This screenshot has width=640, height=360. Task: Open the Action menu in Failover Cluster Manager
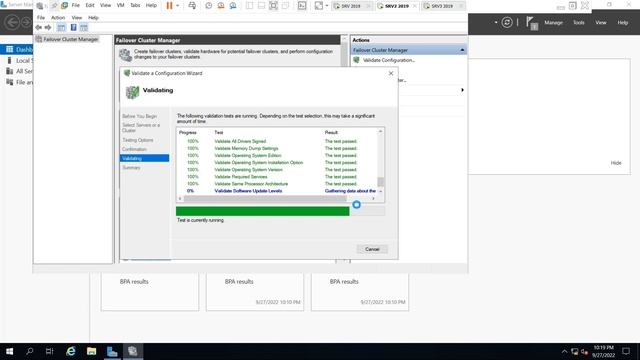click(58, 18)
